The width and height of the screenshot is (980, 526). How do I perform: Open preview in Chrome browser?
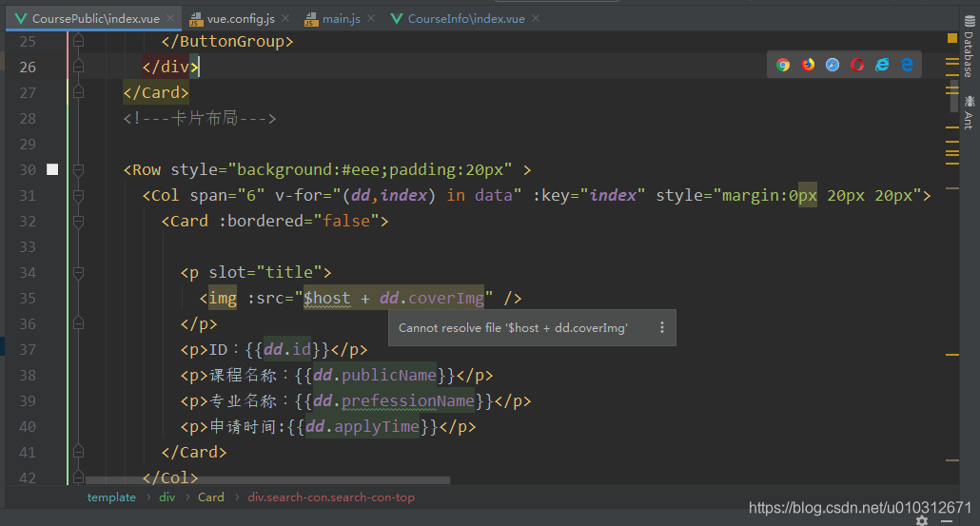coord(783,65)
